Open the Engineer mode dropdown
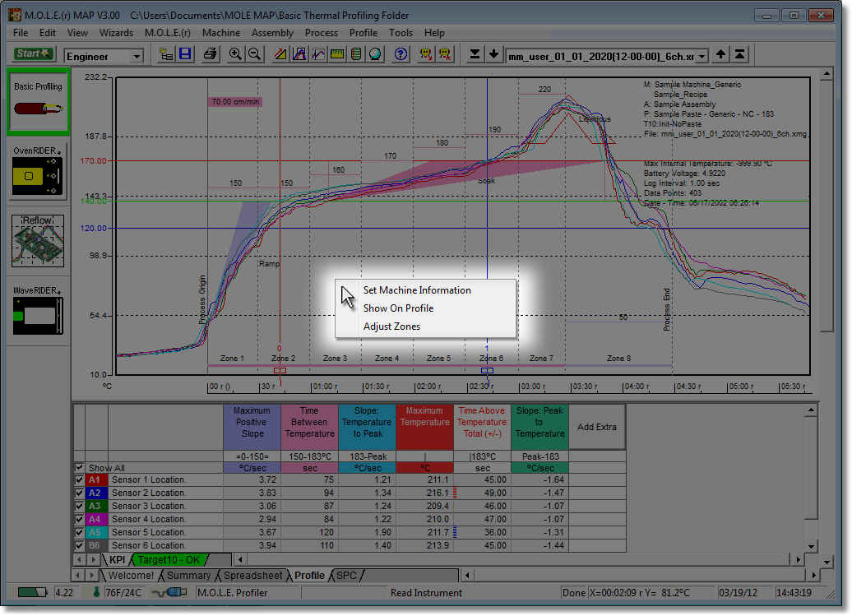852x616 pixels. click(137, 56)
